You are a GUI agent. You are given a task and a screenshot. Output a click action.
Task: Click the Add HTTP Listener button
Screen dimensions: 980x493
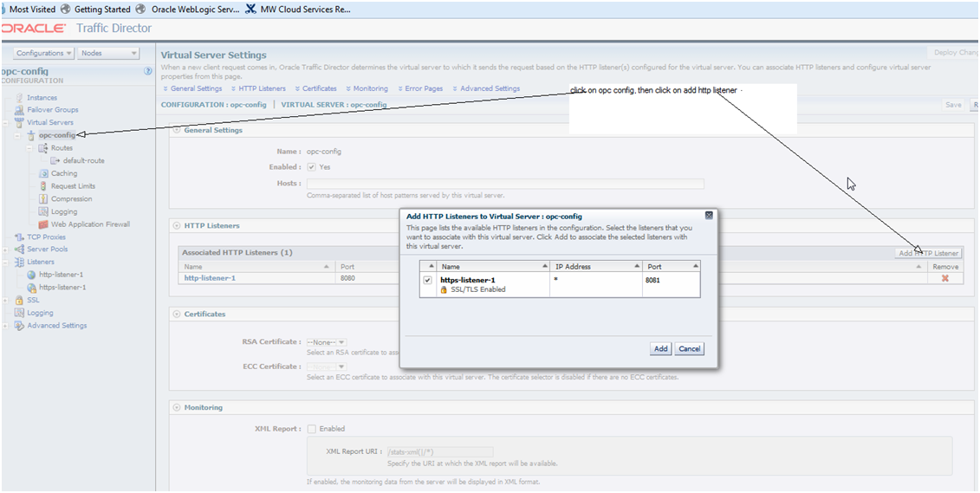click(928, 253)
